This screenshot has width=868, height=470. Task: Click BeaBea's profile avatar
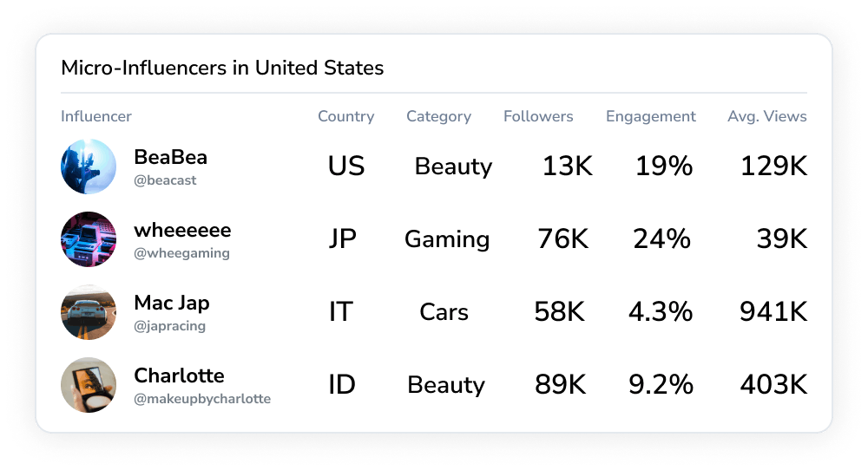[x=89, y=166]
